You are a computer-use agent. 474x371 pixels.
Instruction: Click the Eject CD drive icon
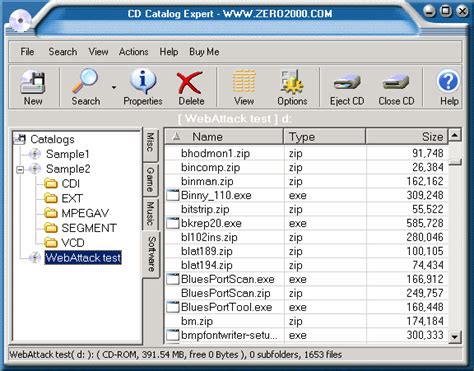347,82
